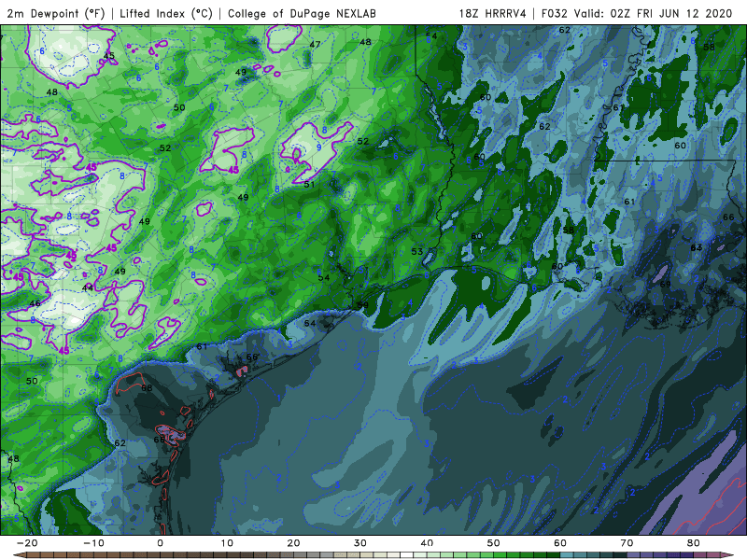Click the "Lifted Index (°C)" title label
This screenshot has width=747, height=560.
[x=166, y=14]
